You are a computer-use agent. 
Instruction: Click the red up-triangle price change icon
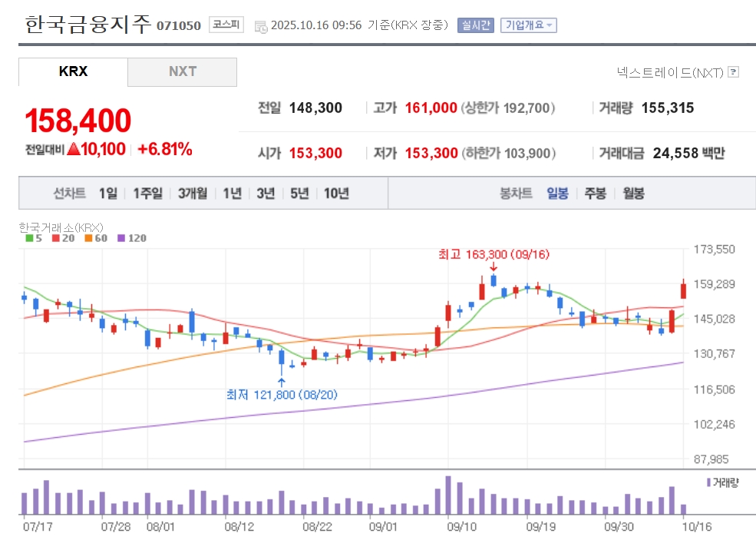click(73, 148)
